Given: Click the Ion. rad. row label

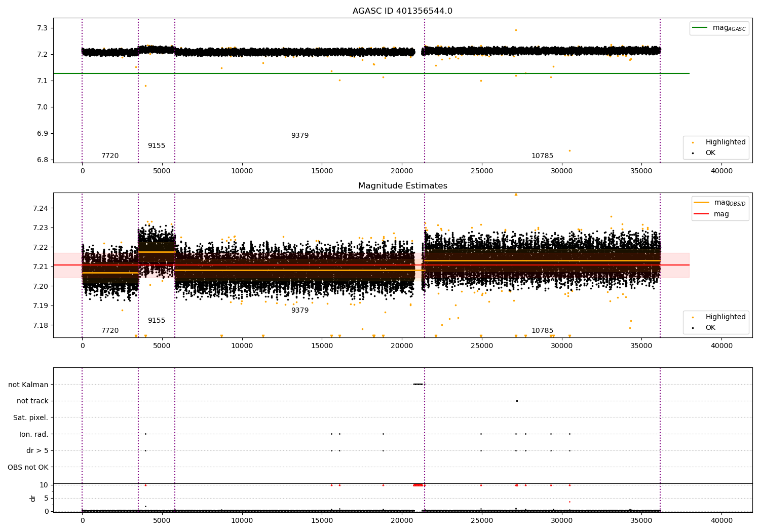Looking at the screenshot, I should click(34, 434).
